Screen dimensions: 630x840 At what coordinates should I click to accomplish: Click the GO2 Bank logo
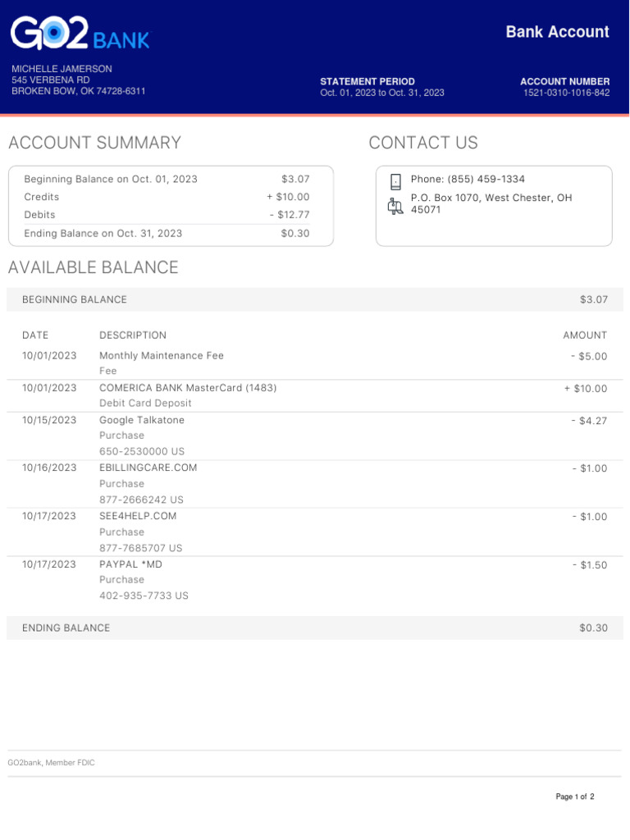[x=80, y=34]
